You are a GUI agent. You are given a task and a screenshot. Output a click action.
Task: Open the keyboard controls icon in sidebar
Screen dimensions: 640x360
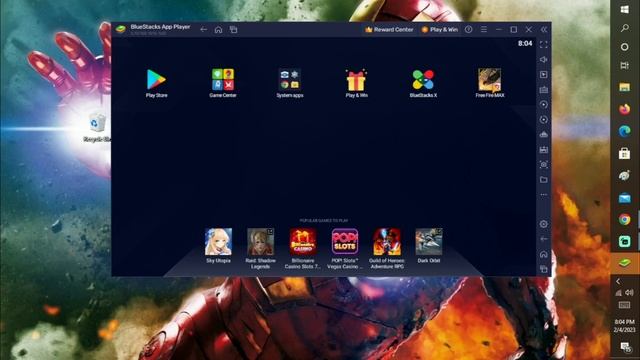(544, 90)
